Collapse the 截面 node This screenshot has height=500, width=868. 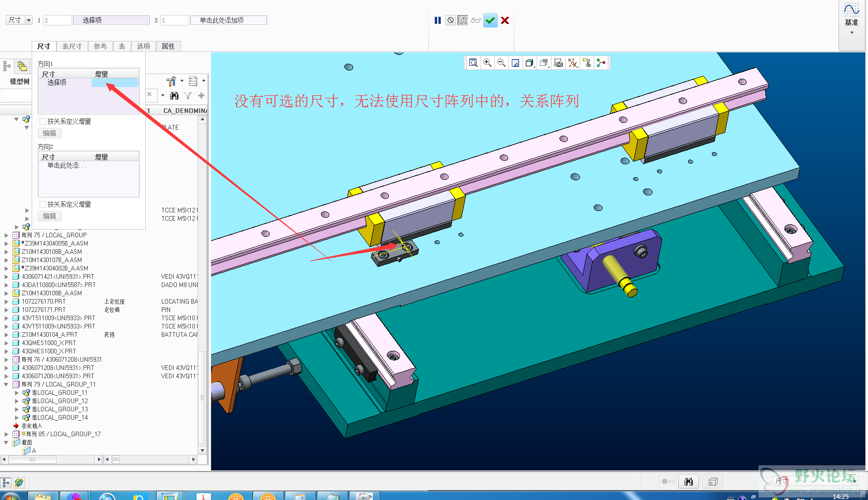(x=6, y=442)
